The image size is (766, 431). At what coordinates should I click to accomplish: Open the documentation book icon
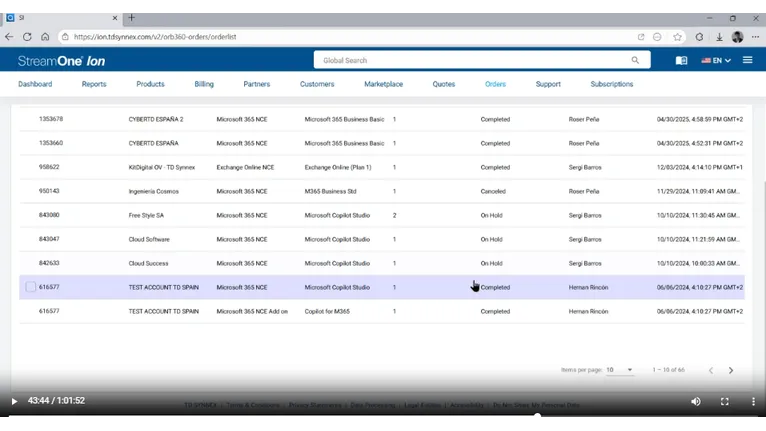[x=681, y=60]
